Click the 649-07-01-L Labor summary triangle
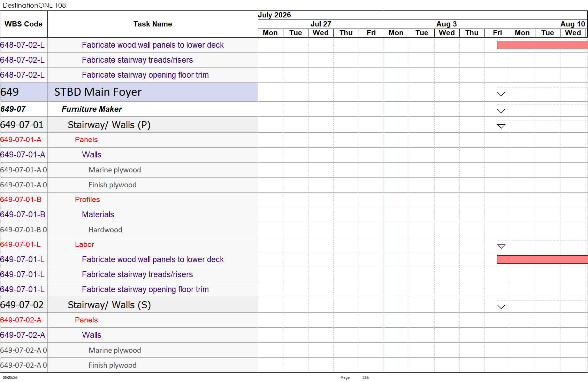The image size is (588, 382). (501, 247)
